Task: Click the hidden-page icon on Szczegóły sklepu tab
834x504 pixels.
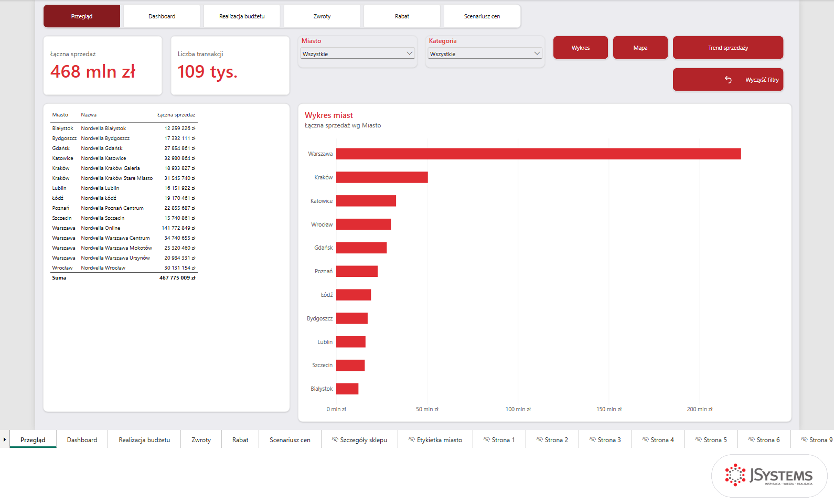Action: click(335, 439)
